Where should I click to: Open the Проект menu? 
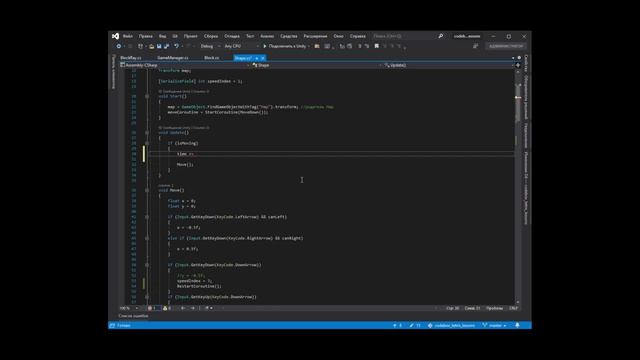(191, 36)
